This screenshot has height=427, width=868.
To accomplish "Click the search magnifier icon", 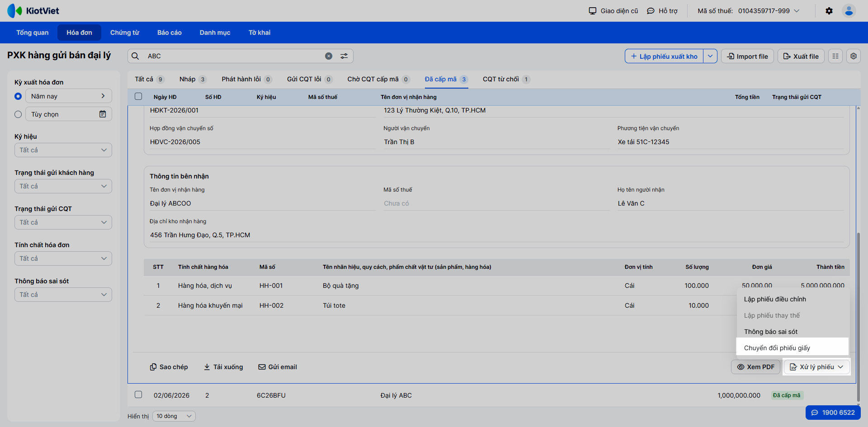I will pyautogui.click(x=135, y=56).
